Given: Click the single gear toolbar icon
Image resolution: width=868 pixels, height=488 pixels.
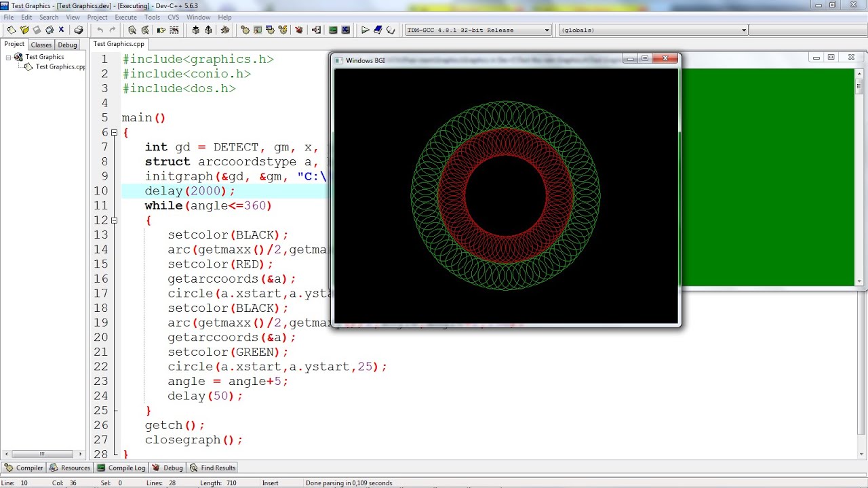Looking at the screenshot, I should 245,30.
